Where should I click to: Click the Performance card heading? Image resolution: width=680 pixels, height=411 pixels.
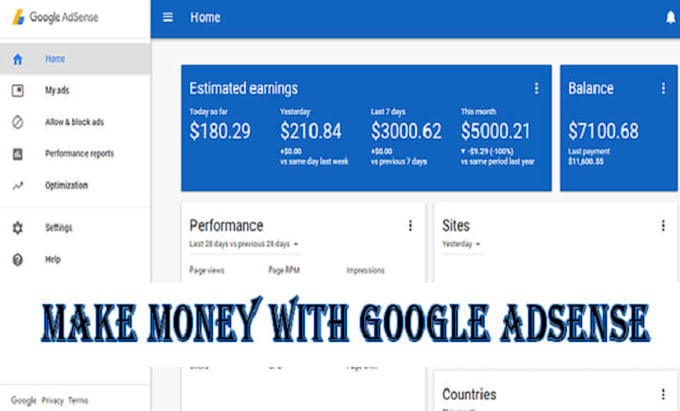pos(226,225)
